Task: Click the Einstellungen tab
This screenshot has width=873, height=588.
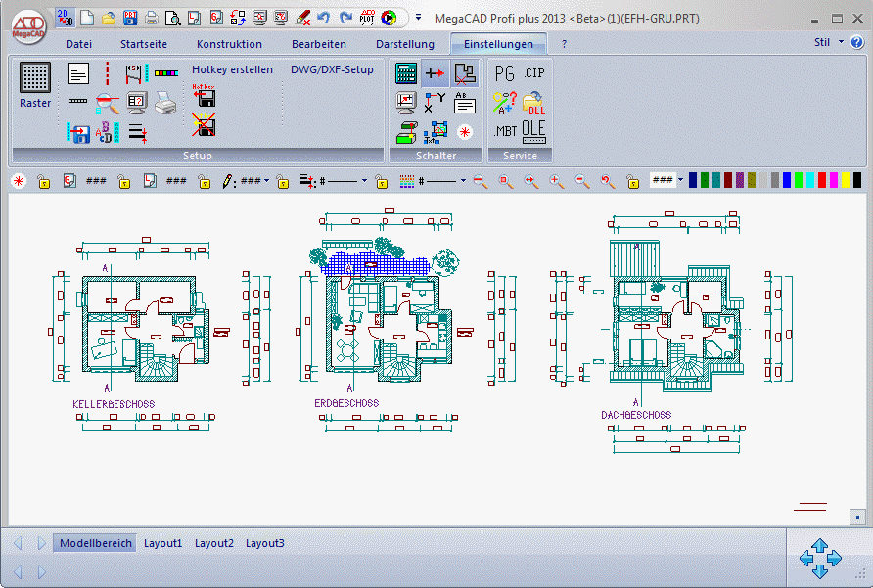Action: 498,44
